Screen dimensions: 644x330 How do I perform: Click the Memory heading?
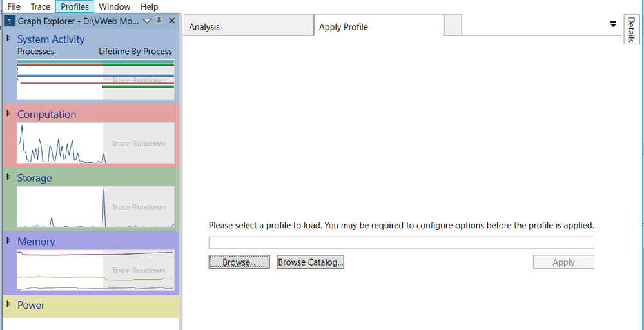click(36, 241)
